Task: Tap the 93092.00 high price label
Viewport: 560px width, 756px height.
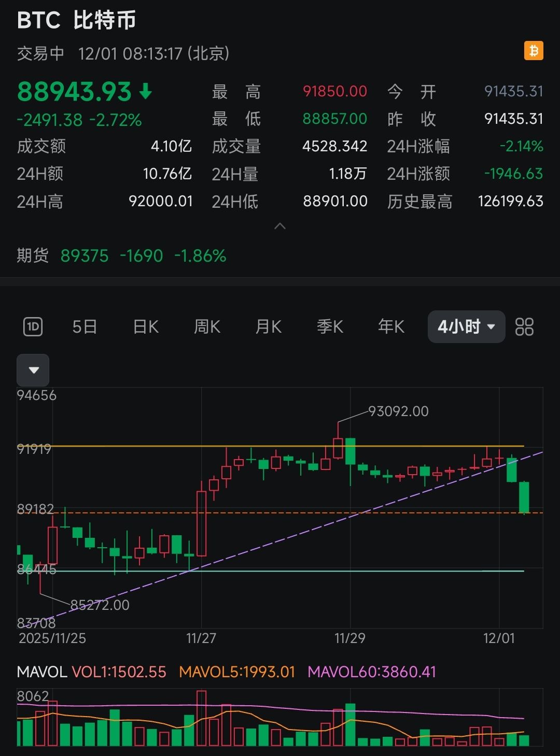Action: [x=399, y=411]
